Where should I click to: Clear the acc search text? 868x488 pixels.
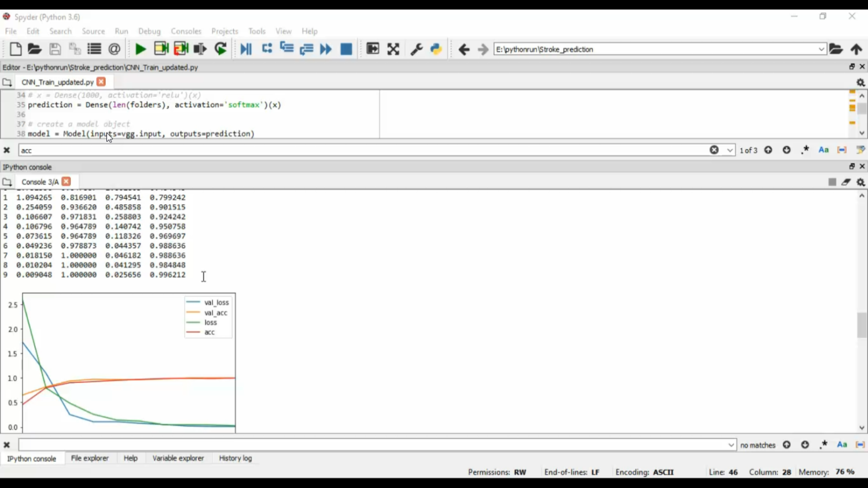pos(714,150)
